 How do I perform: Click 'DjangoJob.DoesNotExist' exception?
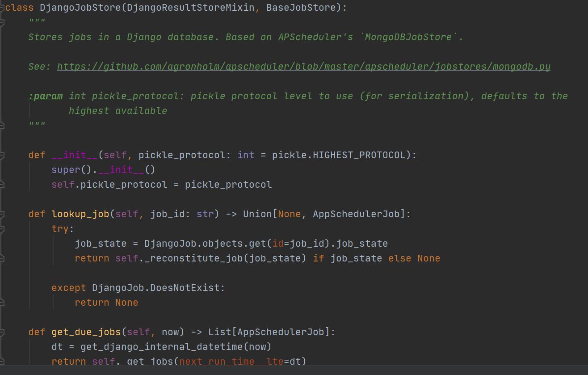(156, 288)
